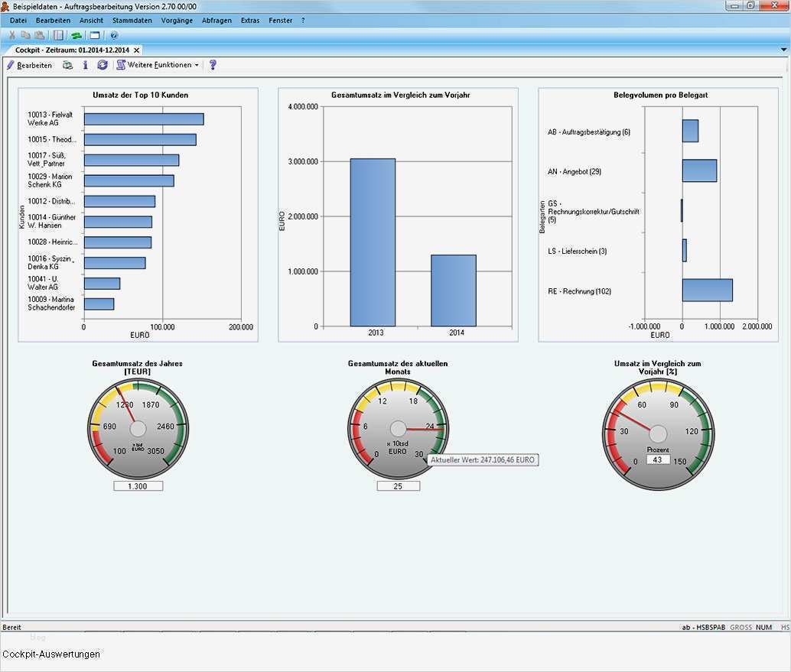Click the 2013 bar in Gesamtumsatz chart
Image resolution: width=791 pixels, height=672 pixels.
click(x=373, y=242)
